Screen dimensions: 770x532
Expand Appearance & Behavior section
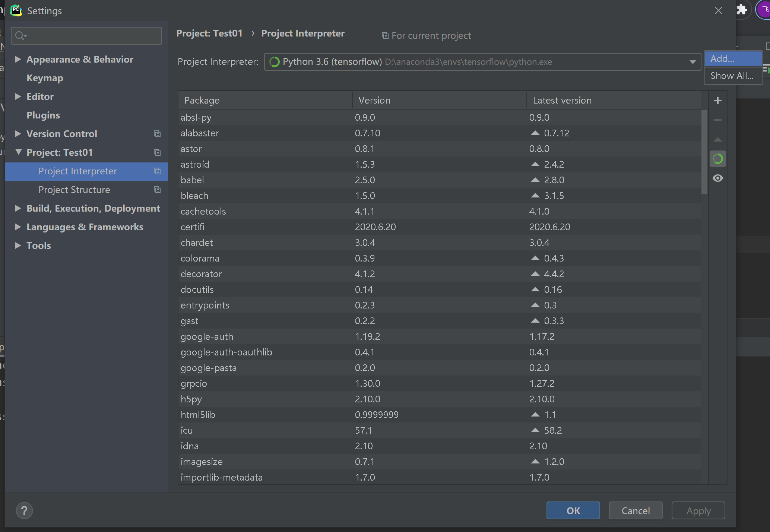18,59
